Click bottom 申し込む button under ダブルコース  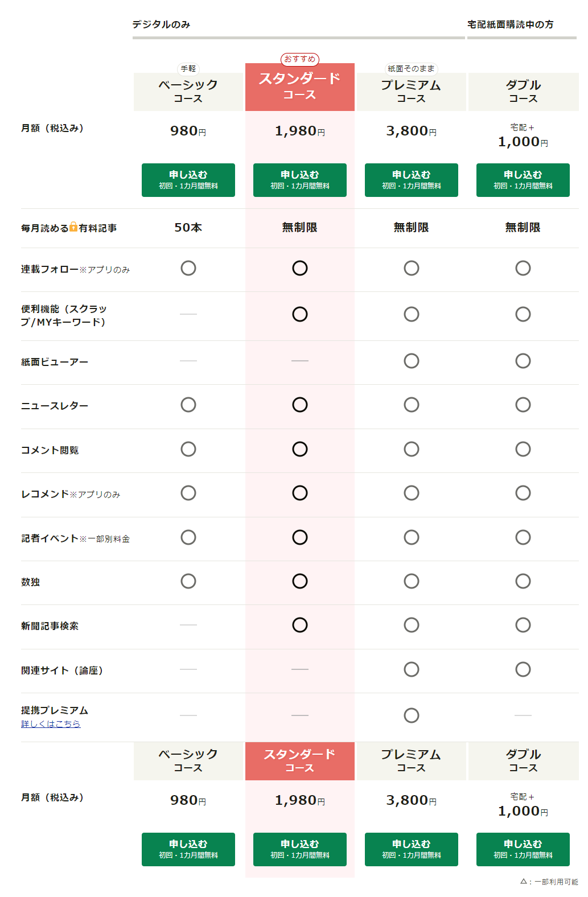pyautogui.click(x=523, y=849)
